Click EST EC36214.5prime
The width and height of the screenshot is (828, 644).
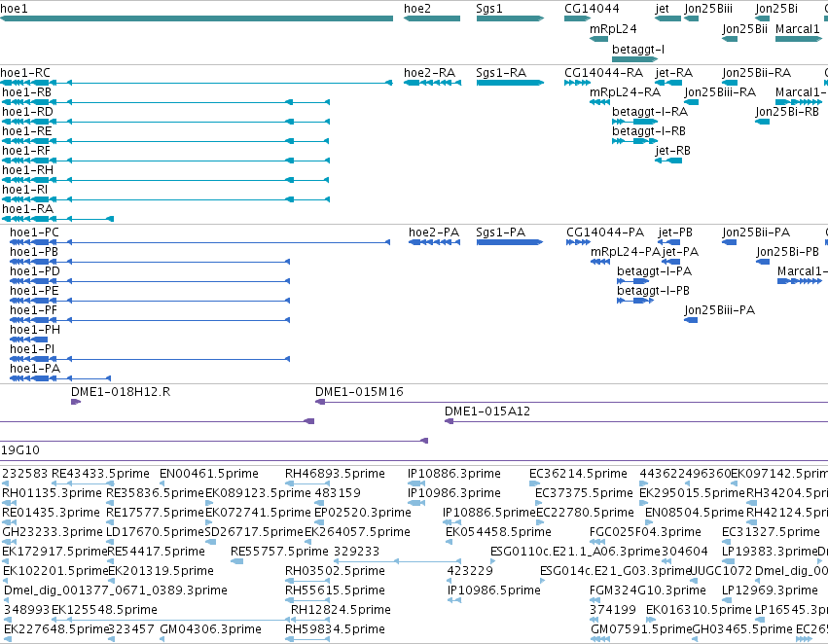pos(578,474)
